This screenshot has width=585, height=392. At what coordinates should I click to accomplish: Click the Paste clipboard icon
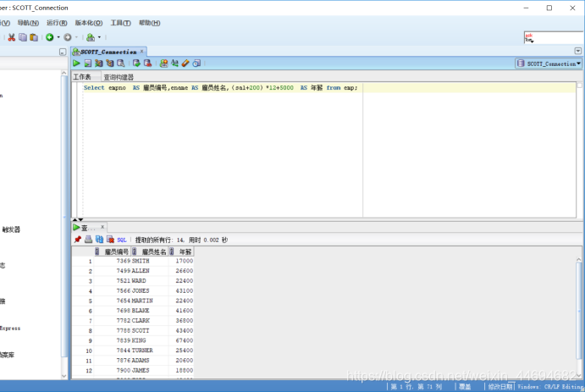pos(34,37)
